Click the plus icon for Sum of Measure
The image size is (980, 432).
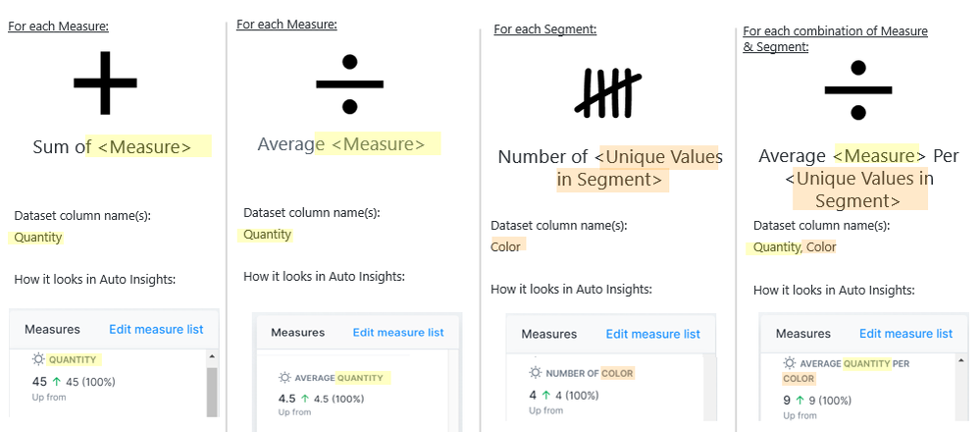tap(105, 84)
